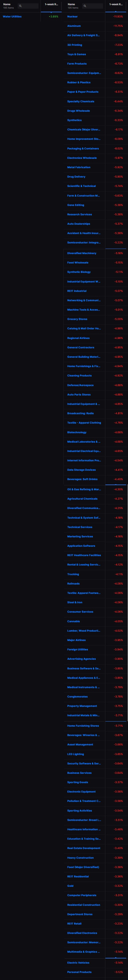Open the 3D Printing industry

75,45
